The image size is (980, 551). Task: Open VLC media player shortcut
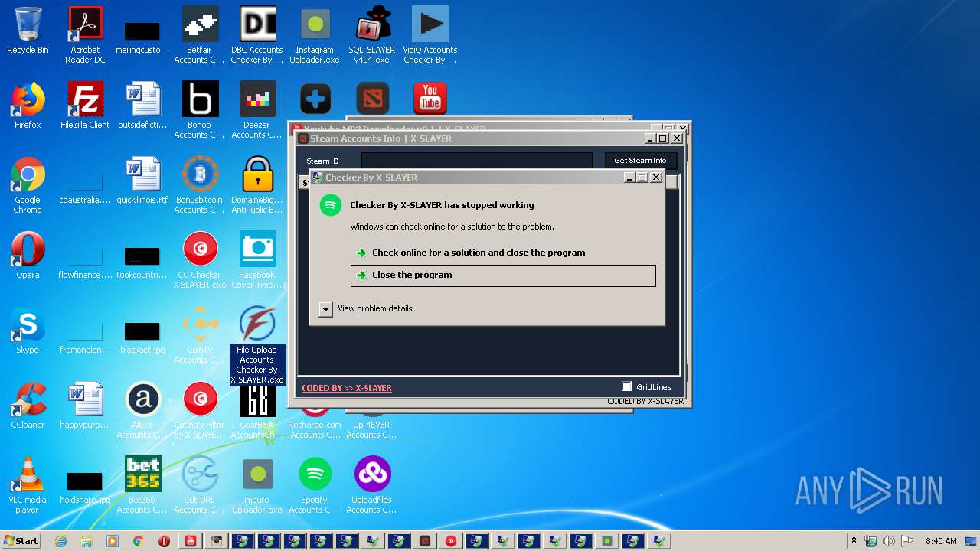[28, 484]
